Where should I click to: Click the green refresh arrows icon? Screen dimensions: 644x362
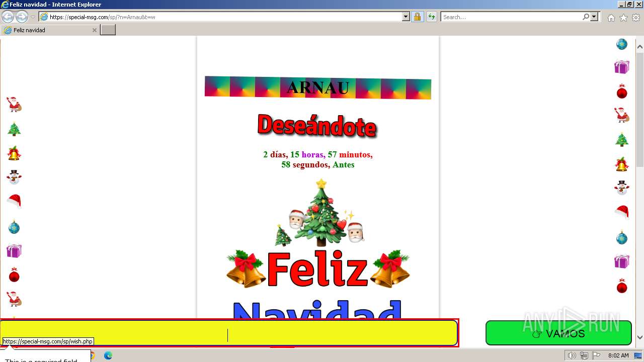click(431, 17)
